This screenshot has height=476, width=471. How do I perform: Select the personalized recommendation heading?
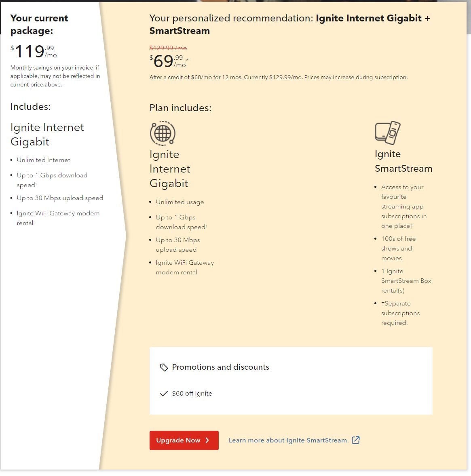click(x=289, y=24)
